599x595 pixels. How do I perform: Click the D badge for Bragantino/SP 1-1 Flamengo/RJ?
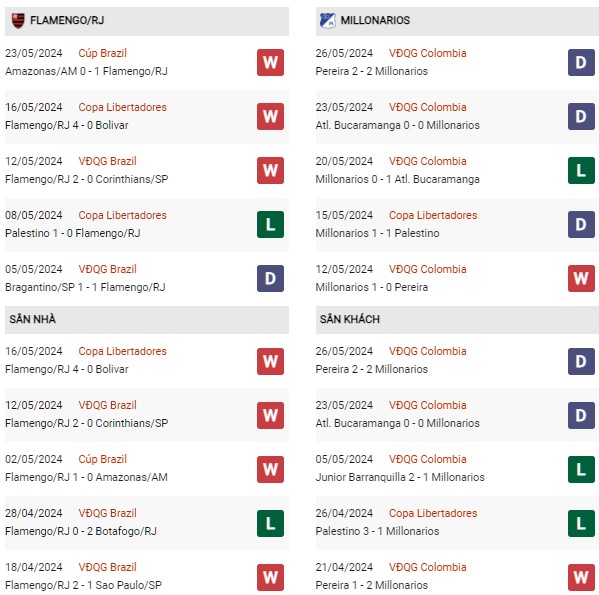pyautogui.click(x=270, y=278)
